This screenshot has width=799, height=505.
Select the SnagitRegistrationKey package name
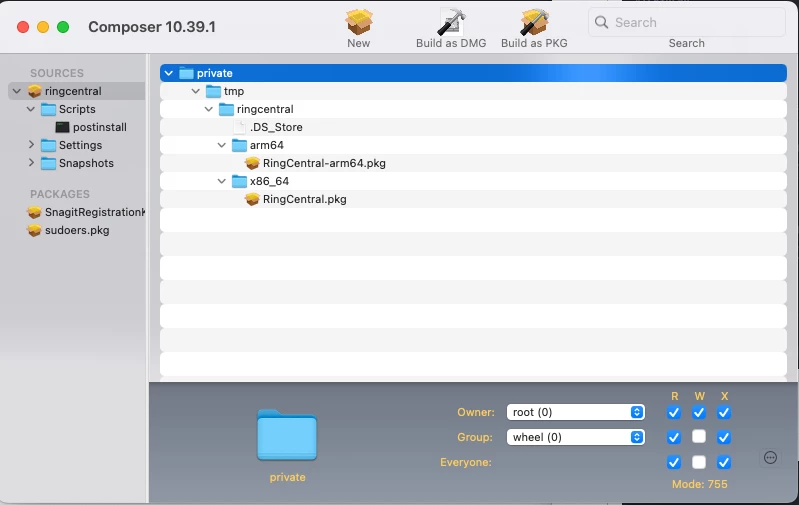[95, 212]
